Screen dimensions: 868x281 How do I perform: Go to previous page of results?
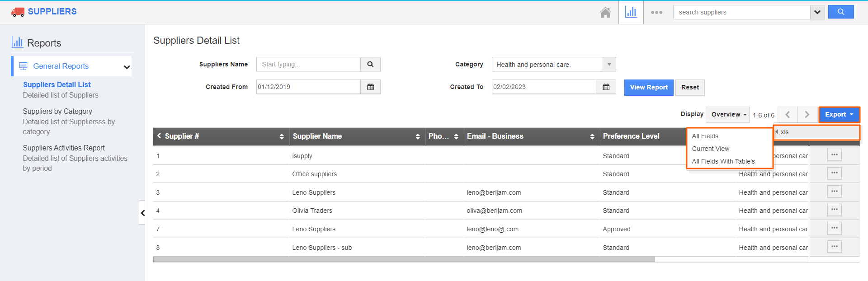click(788, 115)
